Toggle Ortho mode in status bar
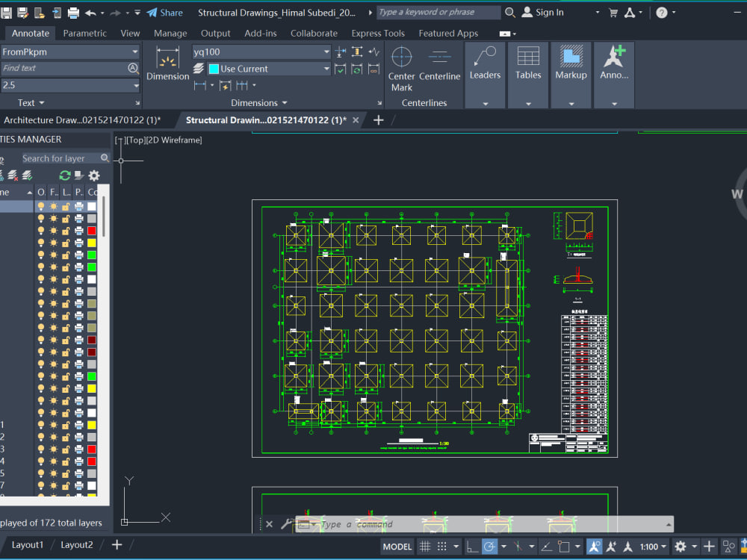Image resolution: width=747 pixels, height=560 pixels. point(472,547)
